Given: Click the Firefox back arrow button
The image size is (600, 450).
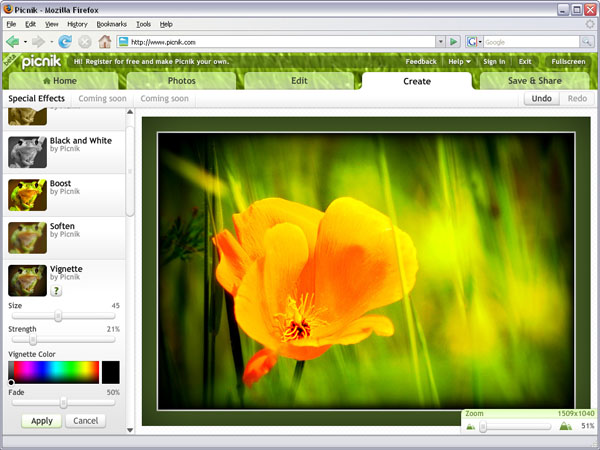Looking at the screenshot, I should [x=13, y=41].
